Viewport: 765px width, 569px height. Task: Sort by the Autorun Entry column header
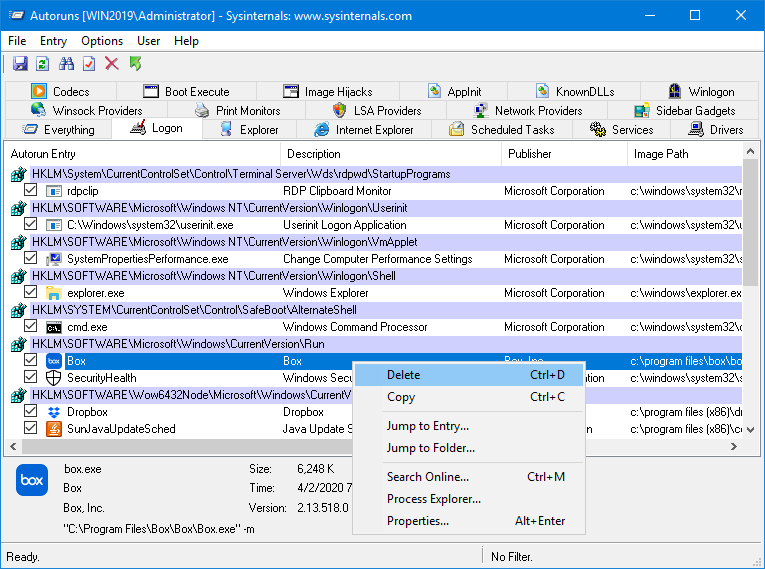(x=144, y=154)
